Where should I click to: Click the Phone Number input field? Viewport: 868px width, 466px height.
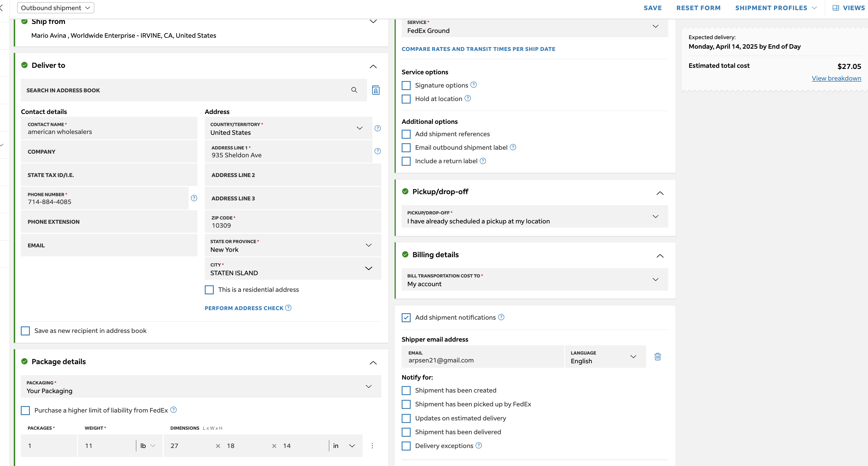tap(104, 198)
